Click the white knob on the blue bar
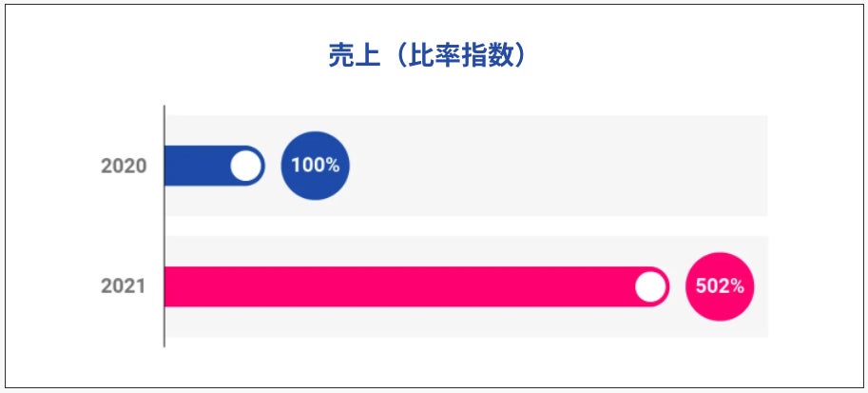868x393 pixels. (x=246, y=166)
